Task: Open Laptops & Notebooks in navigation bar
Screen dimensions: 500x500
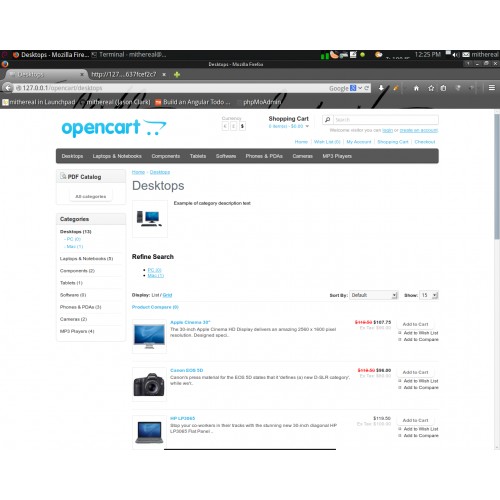Action: tap(117, 156)
